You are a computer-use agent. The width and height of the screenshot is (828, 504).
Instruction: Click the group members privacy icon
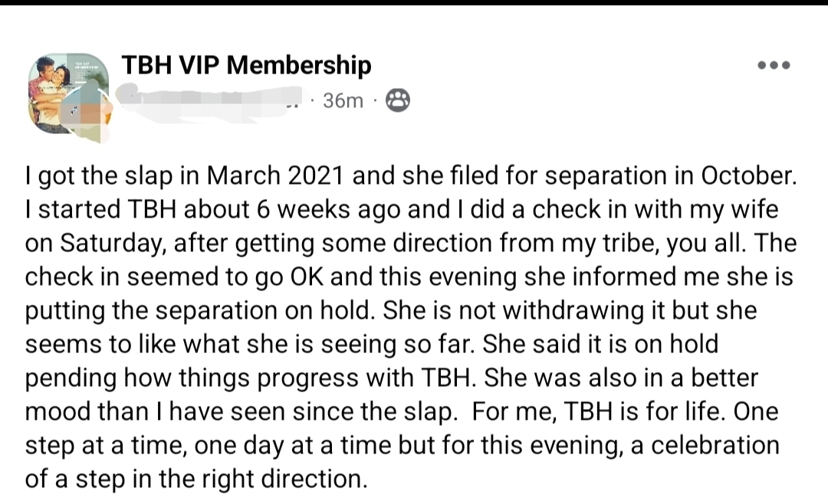point(397,100)
